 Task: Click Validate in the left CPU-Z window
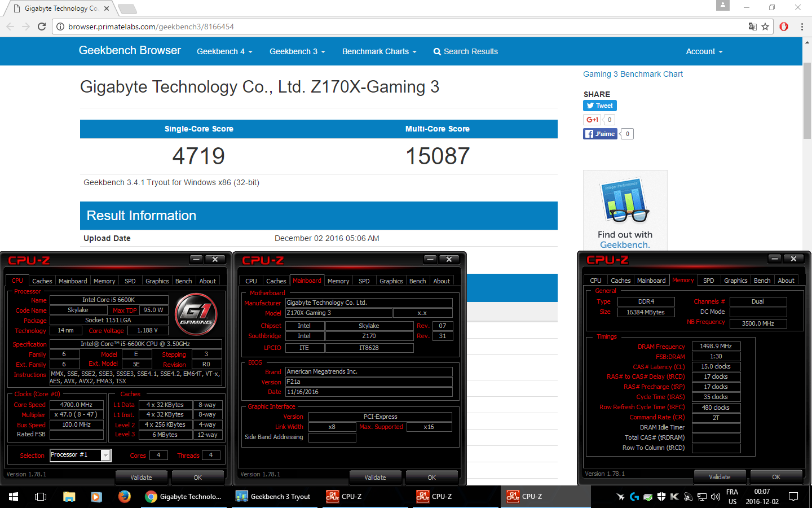[x=142, y=478]
